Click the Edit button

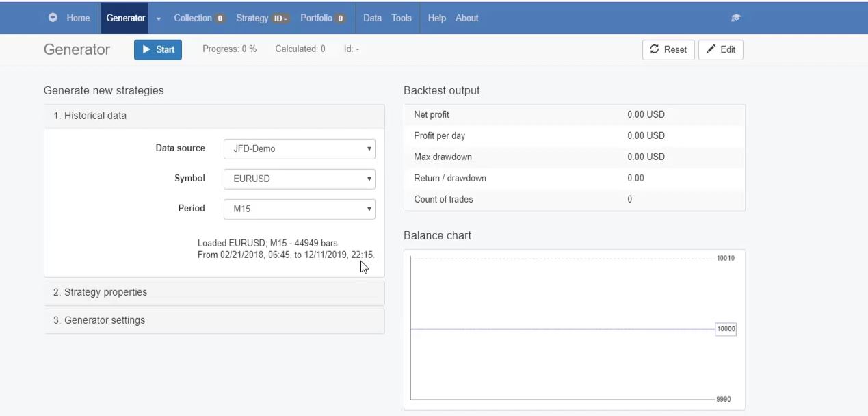[x=721, y=49]
